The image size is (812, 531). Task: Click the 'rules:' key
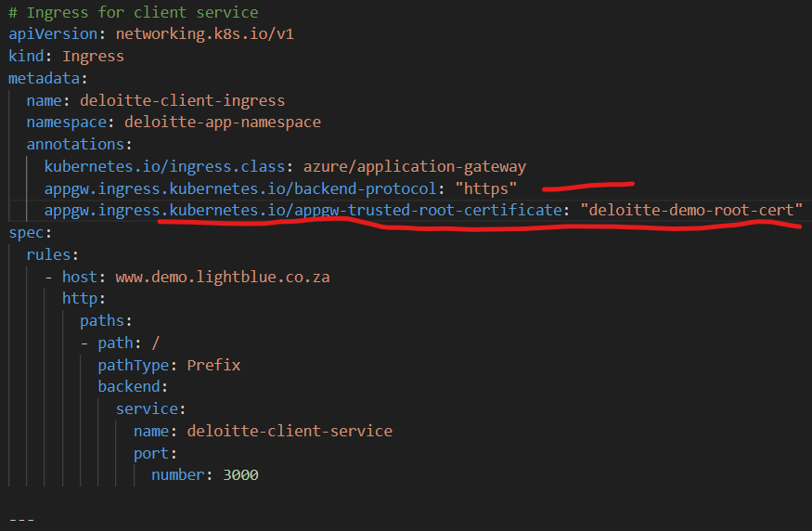[52, 255]
